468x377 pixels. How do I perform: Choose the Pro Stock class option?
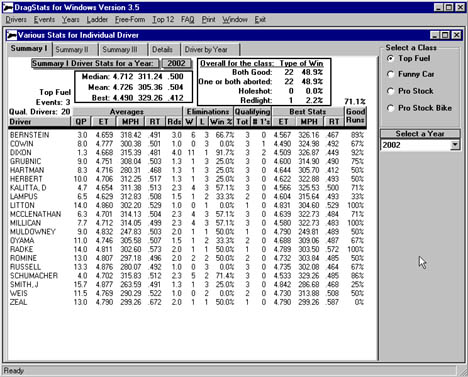point(390,91)
